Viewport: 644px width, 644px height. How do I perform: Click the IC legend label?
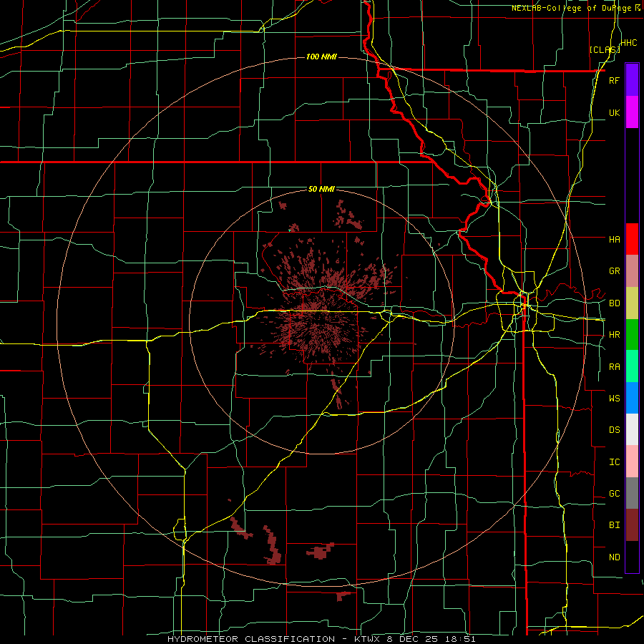(614, 462)
